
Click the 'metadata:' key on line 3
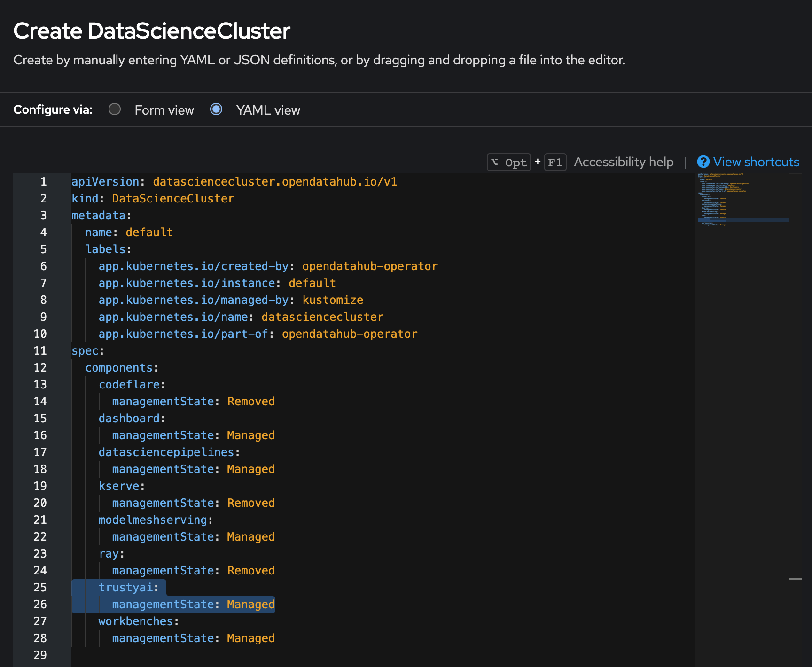[101, 216]
